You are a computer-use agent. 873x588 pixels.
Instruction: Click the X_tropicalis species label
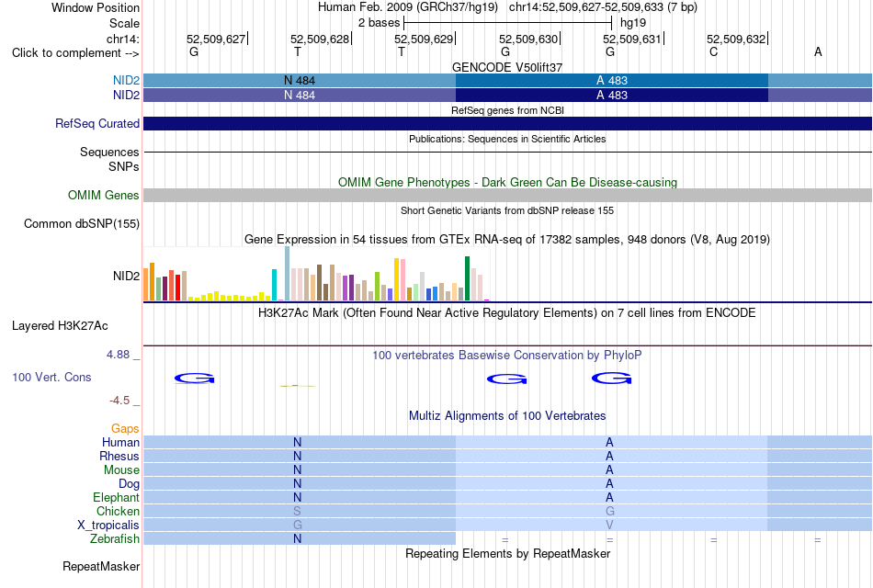(108, 526)
